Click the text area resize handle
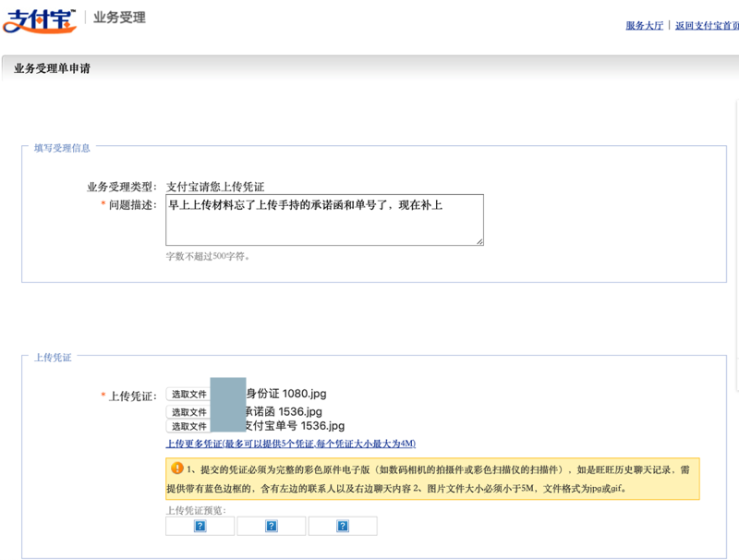This screenshot has height=560, width=739. tap(479, 241)
